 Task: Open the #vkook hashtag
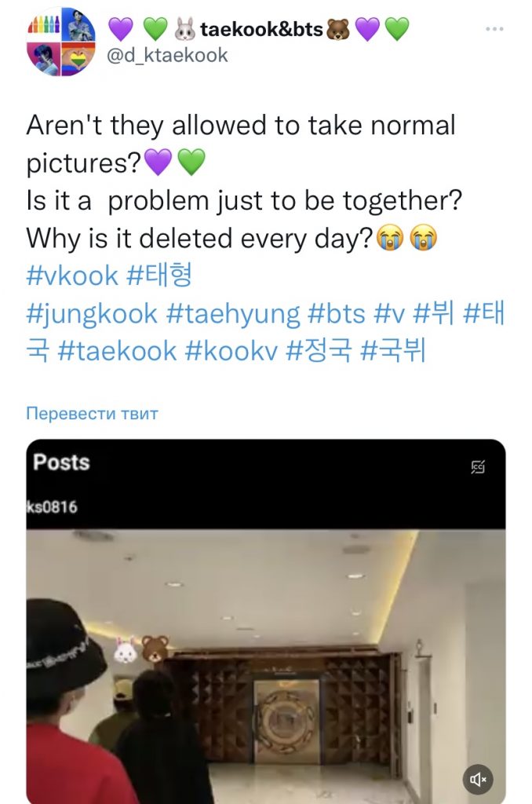[x=71, y=276]
